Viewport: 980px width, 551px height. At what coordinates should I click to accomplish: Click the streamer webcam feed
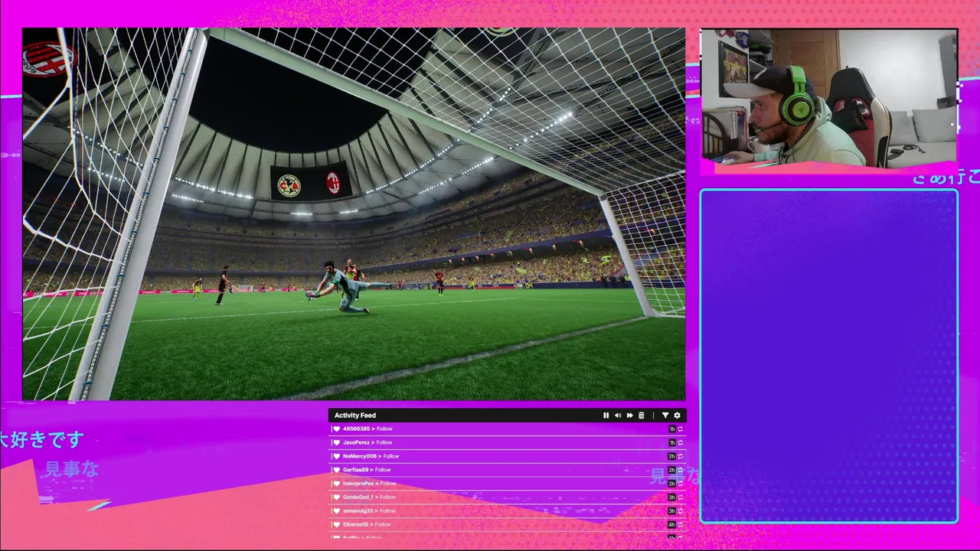(829, 98)
